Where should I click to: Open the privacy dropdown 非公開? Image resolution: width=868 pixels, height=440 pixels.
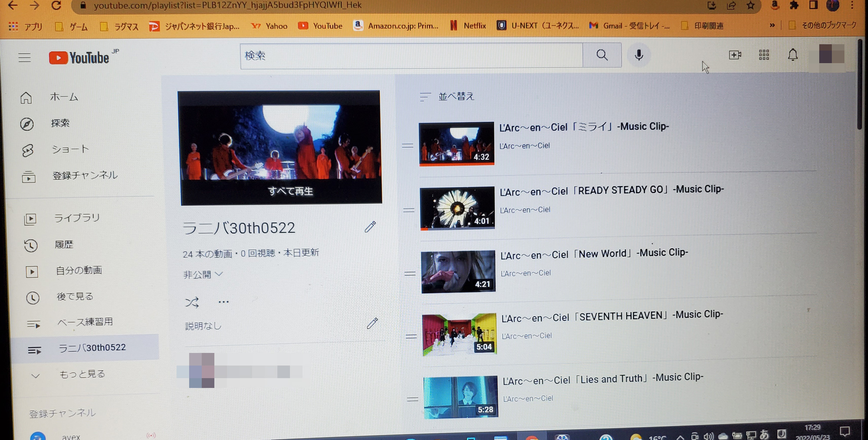click(x=203, y=274)
